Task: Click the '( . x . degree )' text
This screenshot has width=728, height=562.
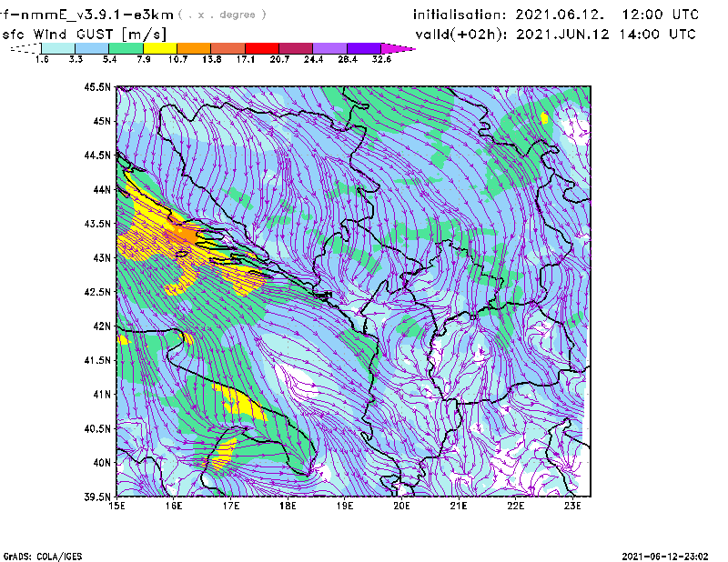Action: point(222,15)
